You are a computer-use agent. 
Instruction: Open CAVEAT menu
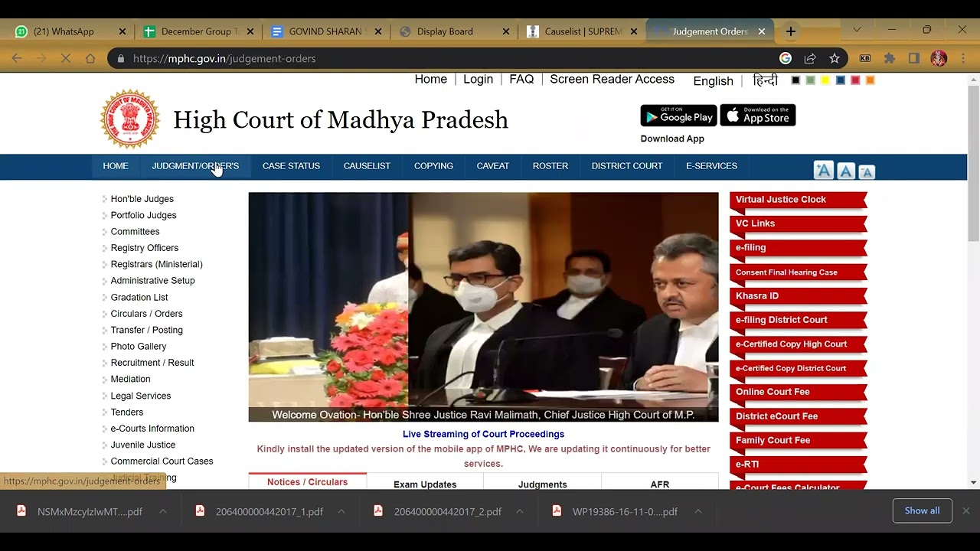pyautogui.click(x=493, y=166)
